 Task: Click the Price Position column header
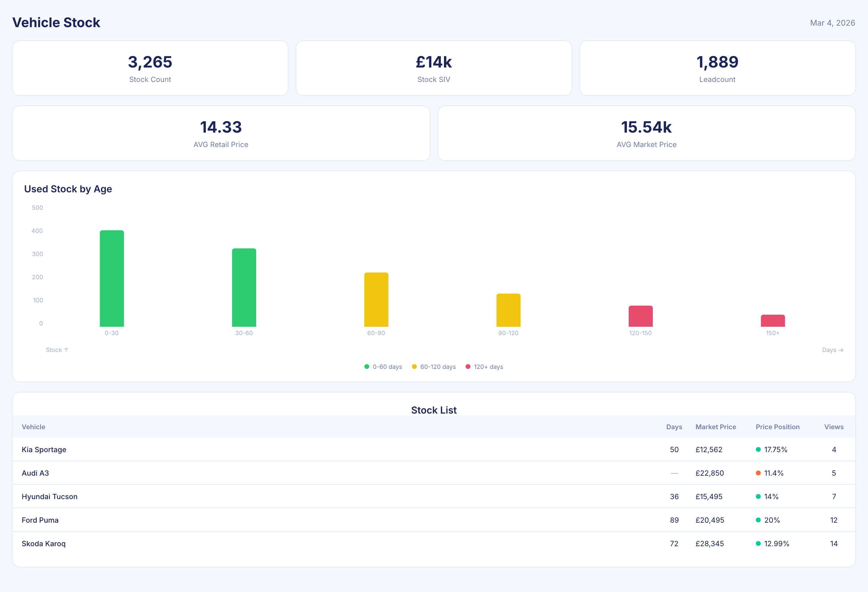tap(777, 427)
